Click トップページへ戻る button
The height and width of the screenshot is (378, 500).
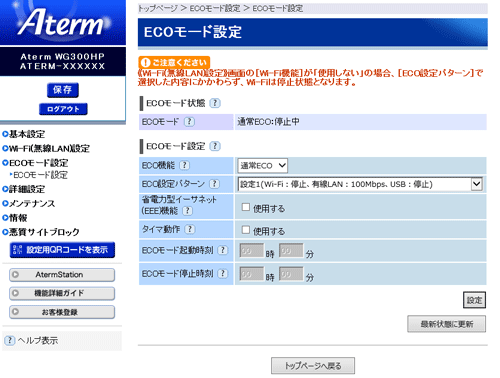[x=313, y=366]
